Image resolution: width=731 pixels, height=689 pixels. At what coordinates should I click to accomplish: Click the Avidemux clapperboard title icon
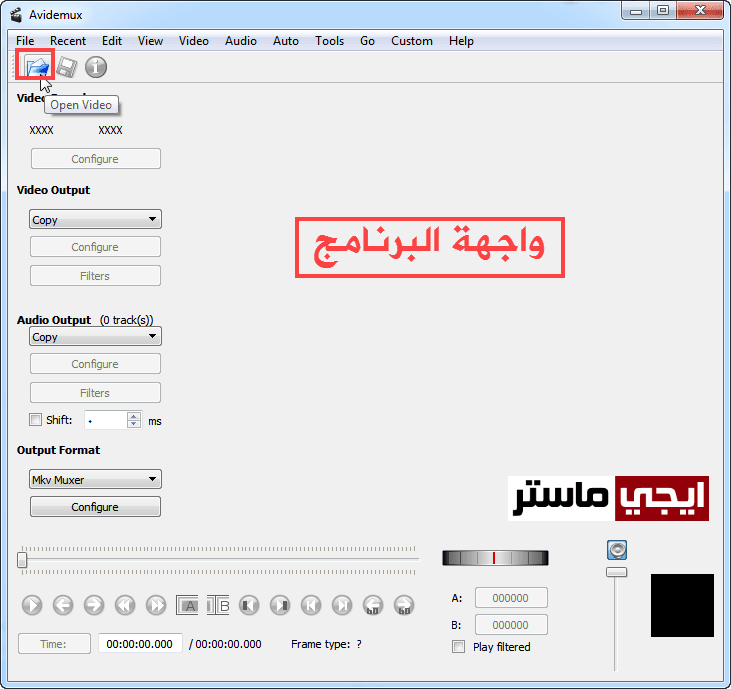tap(16, 15)
